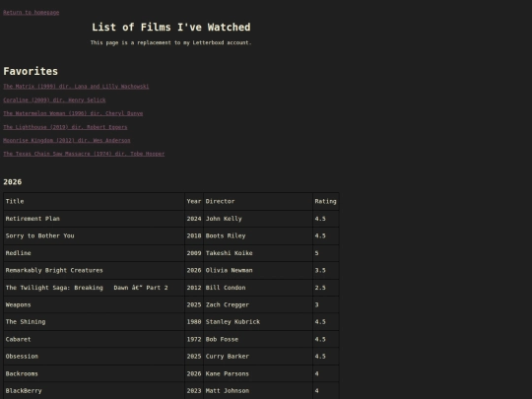The image size is (532, 399).
Task: Click director 'Olivia Newman' cell
Action: tap(258, 270)
